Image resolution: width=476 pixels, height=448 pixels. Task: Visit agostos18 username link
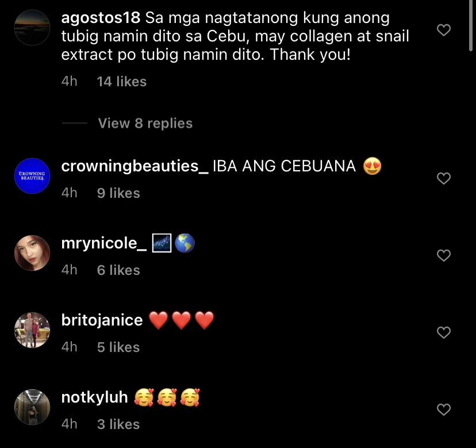(x=101, y=18)
